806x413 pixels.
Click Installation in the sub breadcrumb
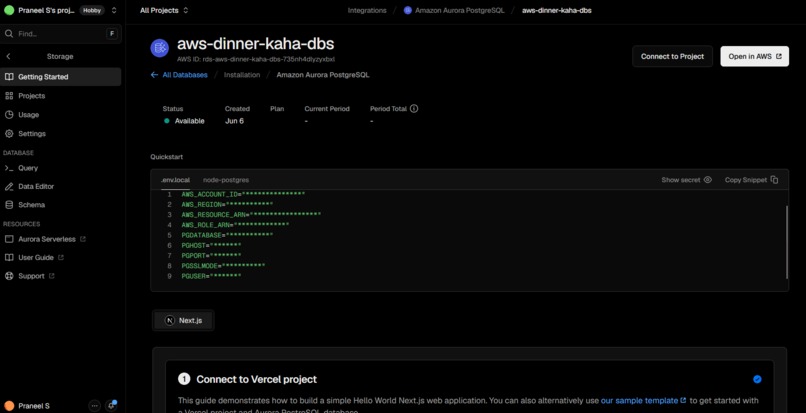242,75
